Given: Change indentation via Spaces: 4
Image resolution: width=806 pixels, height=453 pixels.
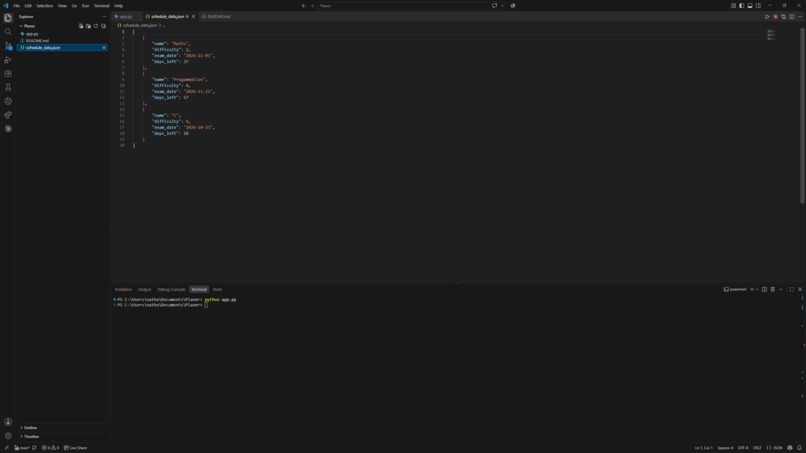Looking at the screenshot, I should 725,448.
